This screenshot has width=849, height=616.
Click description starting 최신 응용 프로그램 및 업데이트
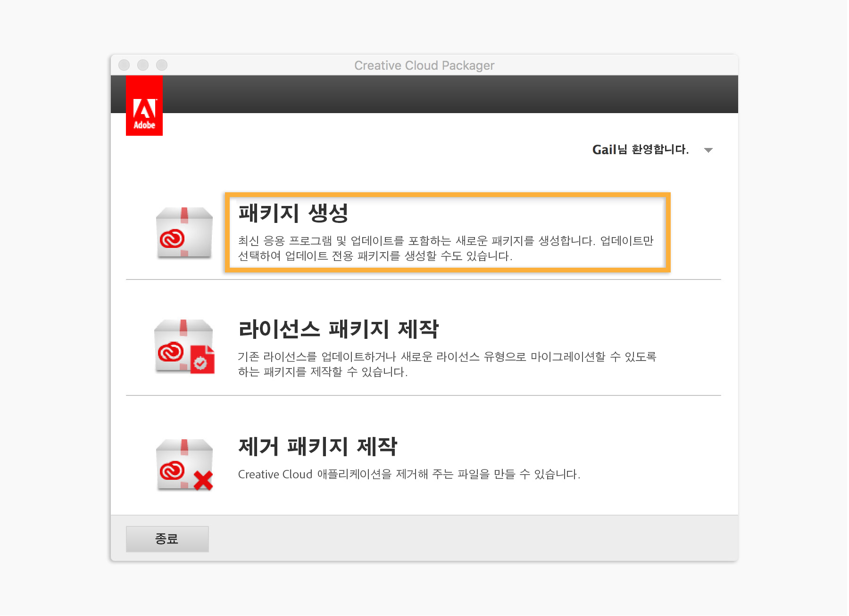click(446, 248)
